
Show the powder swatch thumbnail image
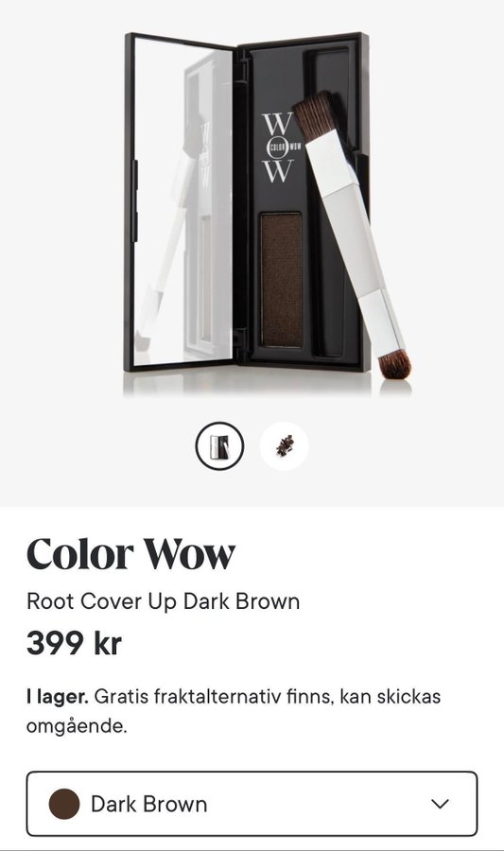coord(285,445)
